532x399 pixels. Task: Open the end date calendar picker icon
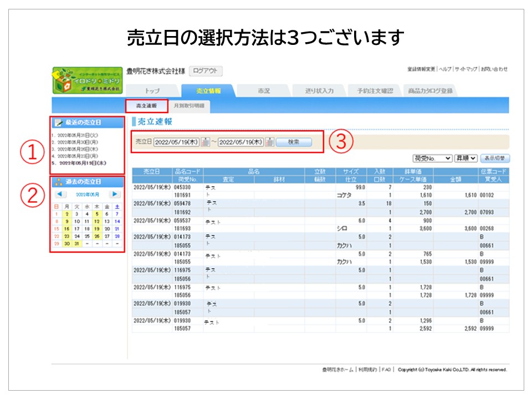pyautogui.click(x=270, y=142)
